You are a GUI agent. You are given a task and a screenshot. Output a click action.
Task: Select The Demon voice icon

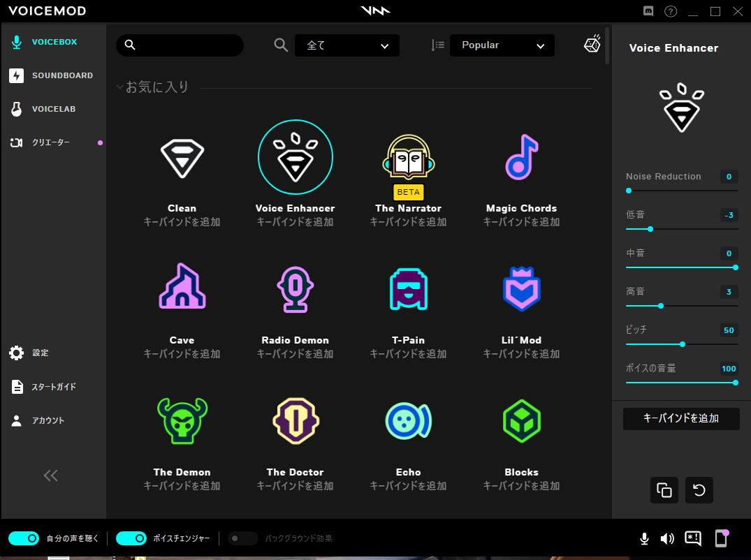[x=182, y=421]
